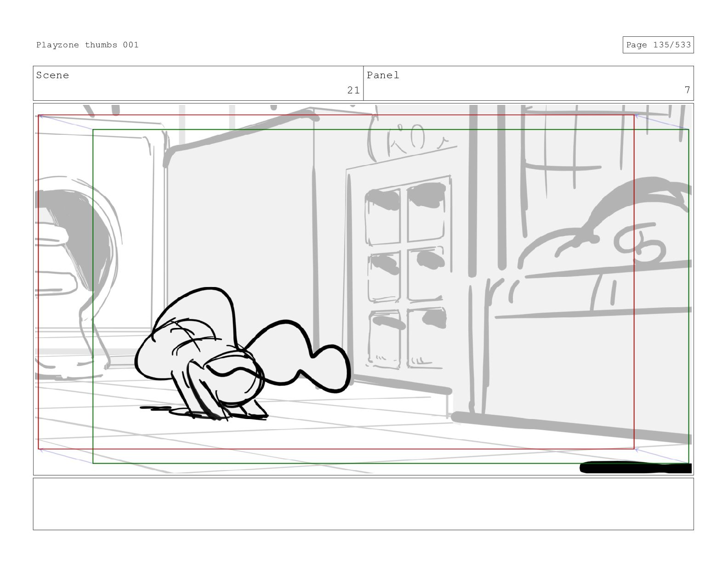Viewport: 728px width, 563px height.
Task: Click the scene number 21
Action: pos(353,90)
